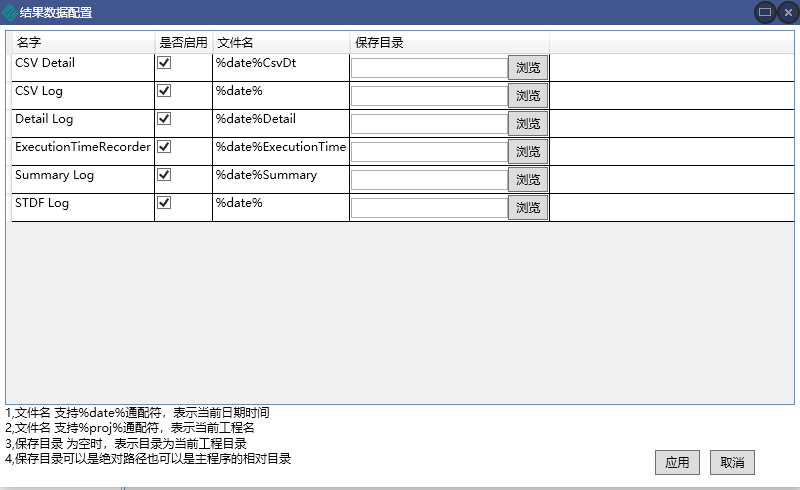Image resolution: width=800 pixels, height=490 pixels.
Task: Click the 名字 column header
Action: coord(83,42)
